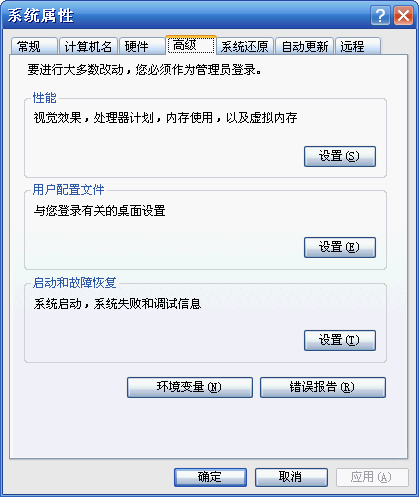This screenshot has width=419, height=497.
Task: Open the 计算机名 tab
Action: pos(88,46)
